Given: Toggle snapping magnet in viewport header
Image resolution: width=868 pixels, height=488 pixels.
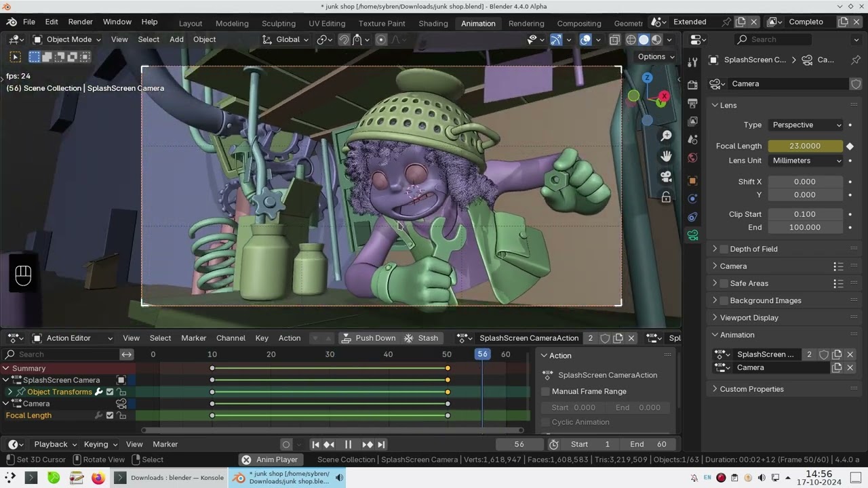Looking at the screenshot, I should [344, 39].
